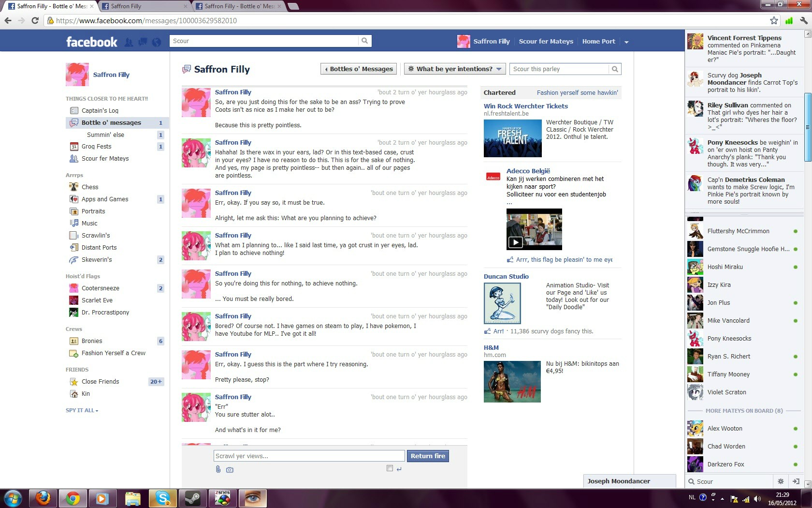
Task: Open Steam from the taskbar
Action: (x=192, y=498)
